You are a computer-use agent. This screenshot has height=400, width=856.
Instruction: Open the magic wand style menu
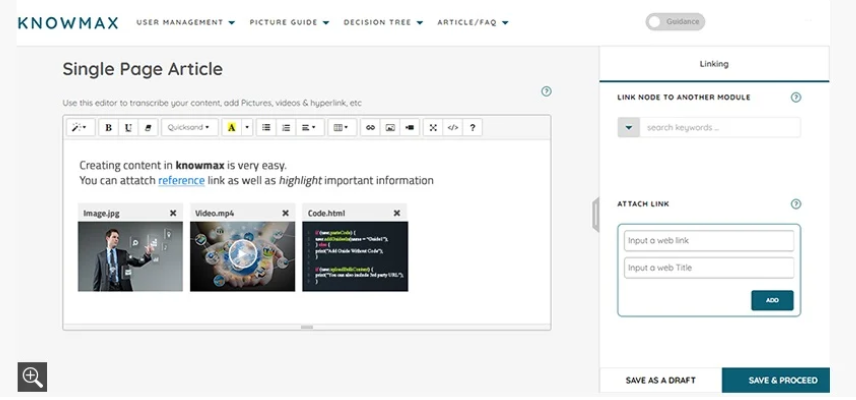(x=80, y=128)
